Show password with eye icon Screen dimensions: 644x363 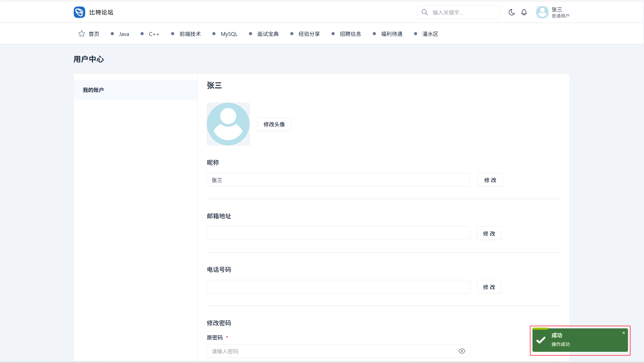click(462, 351)
